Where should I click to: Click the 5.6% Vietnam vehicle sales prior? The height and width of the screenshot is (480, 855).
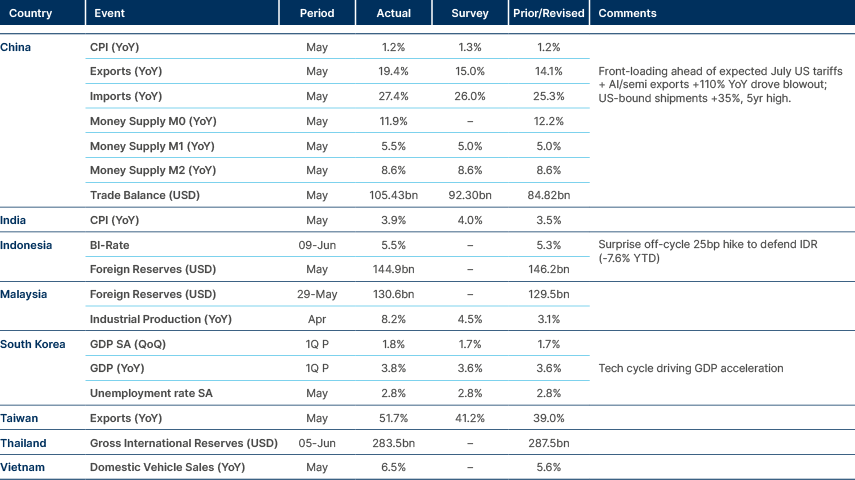pyautogui.click(x=549, y=467)
